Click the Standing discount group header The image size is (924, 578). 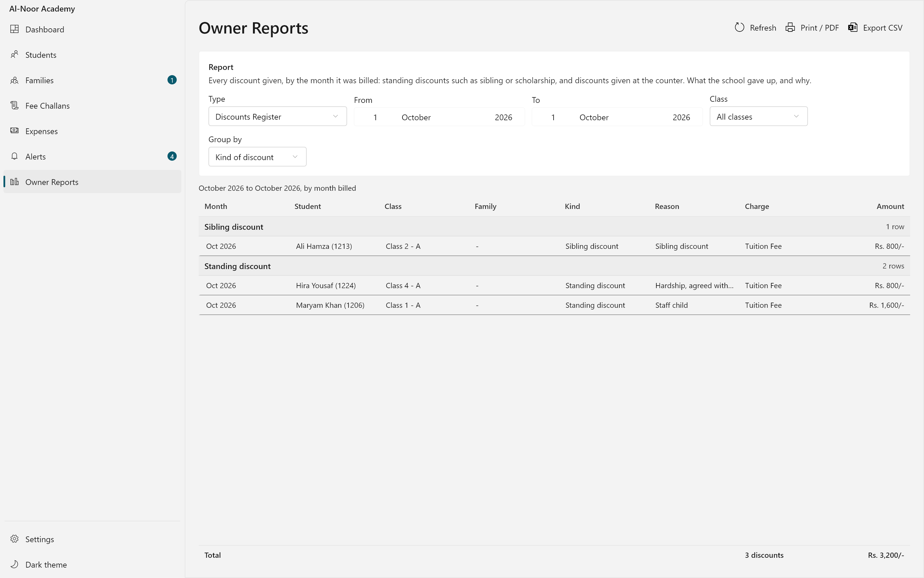554,266
